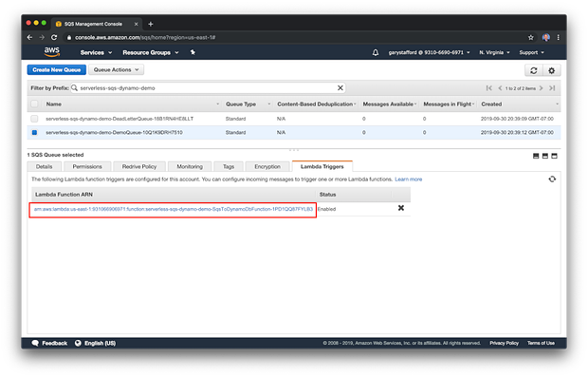The width and height of the screenshot is (588, 377).
Task: Select the DemoQueue queue name
Action: point(115,133)
